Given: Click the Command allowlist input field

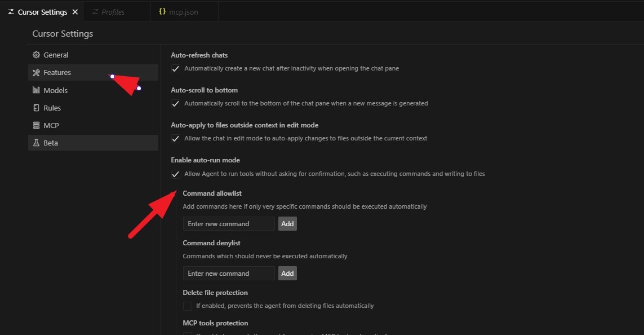Looking at the screenshot, I should (229, 223).
